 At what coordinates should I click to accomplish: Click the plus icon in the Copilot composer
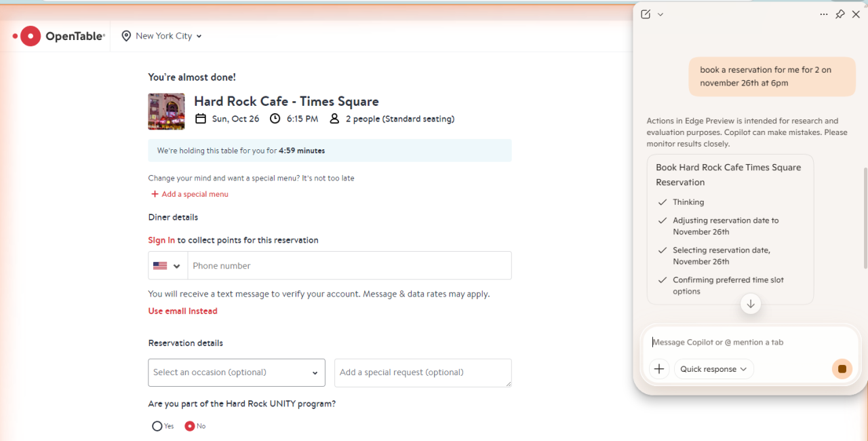click(658, 368)
